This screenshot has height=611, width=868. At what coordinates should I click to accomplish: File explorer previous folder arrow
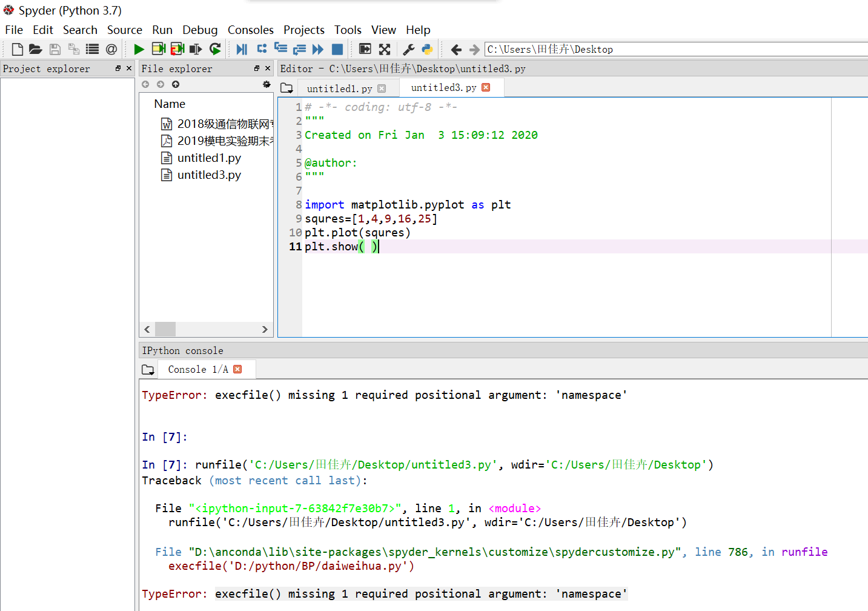point(145,84)
